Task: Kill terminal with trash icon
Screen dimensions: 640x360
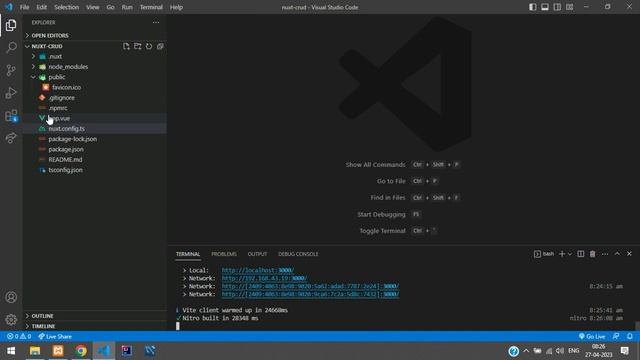Action: [592, 254]
